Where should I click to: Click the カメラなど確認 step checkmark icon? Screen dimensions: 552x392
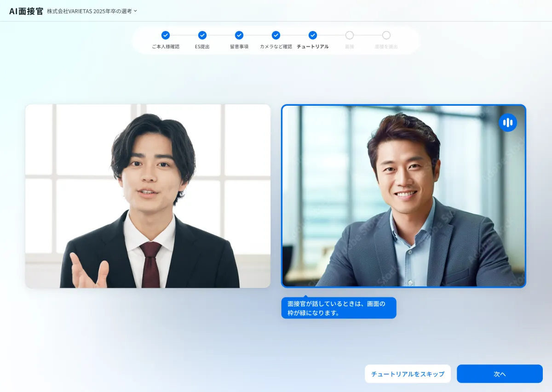pyautogui.click(x=276, y=35)
